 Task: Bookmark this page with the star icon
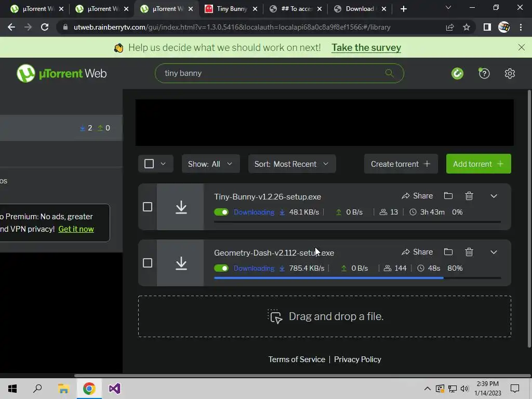[x=467, y=27]
